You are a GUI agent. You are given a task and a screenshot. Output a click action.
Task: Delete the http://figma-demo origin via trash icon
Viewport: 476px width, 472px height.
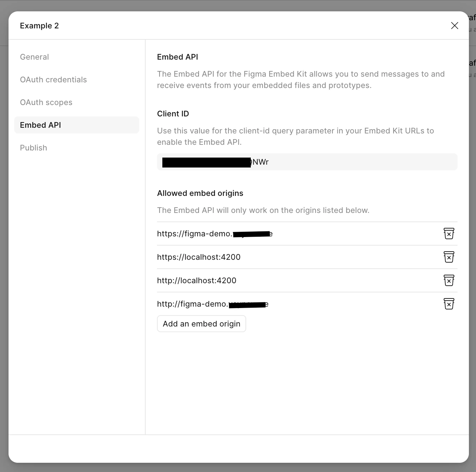[449, 304]
